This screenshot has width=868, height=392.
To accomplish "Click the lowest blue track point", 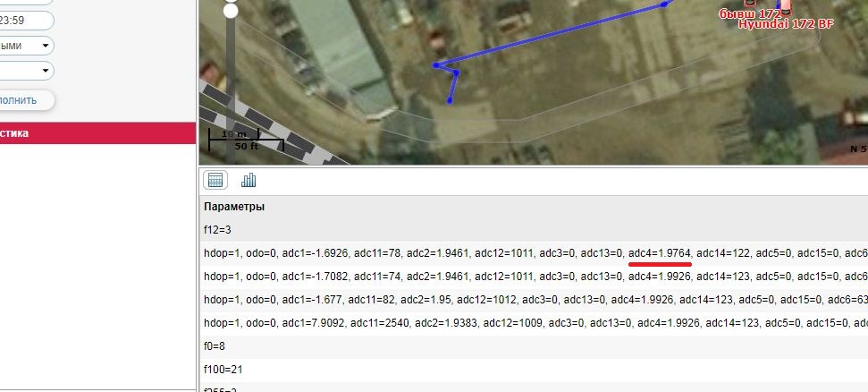I will (450, 100).
